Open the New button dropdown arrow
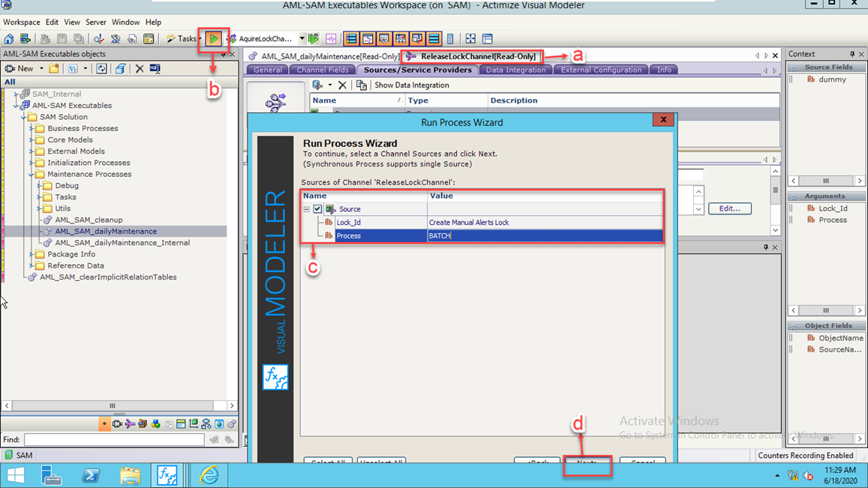868x488 pixels. click(x=41, y=69)
